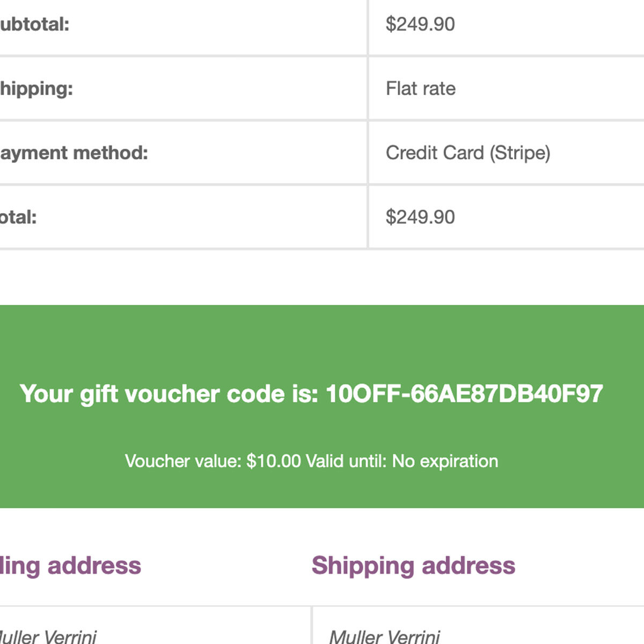The image size is (644, 644).
Task: Click the Shipping row label
Action: click(35, 89)
